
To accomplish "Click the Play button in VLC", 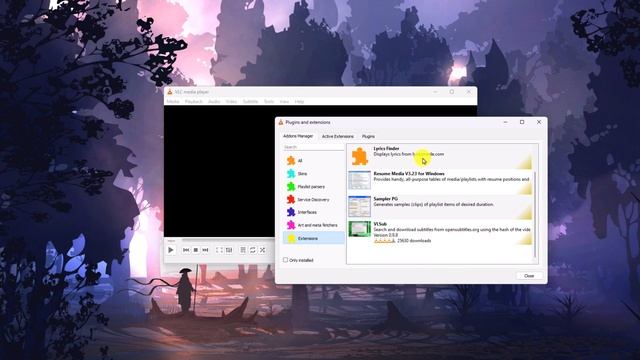I will point(171,250).
